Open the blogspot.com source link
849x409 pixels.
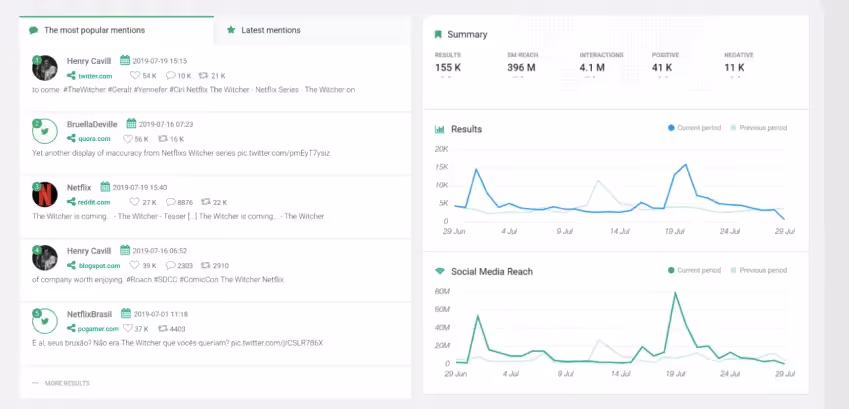[x=99, y=266]
